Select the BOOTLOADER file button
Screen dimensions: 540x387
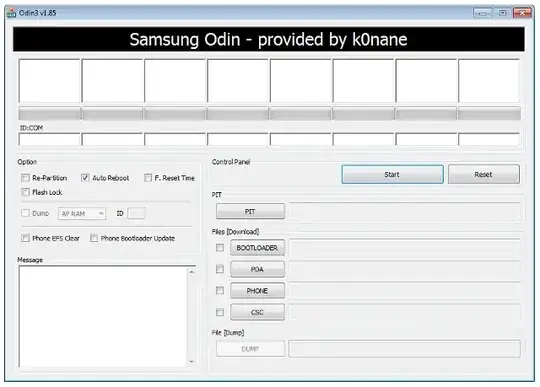[x=257, y=248]
